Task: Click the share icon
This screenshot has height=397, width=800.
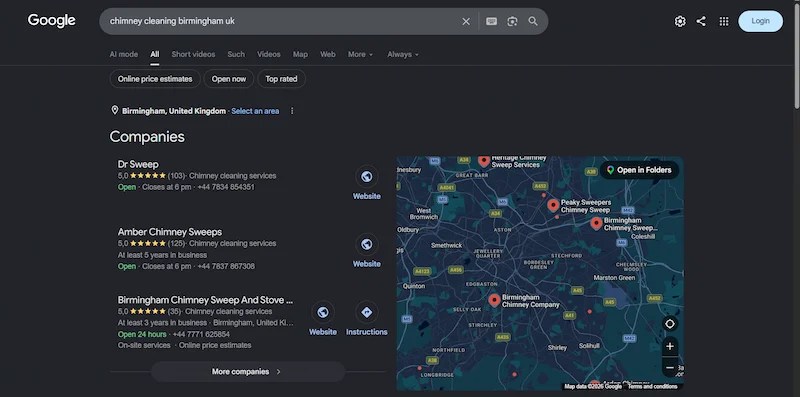Action: [x=702, y=21]
